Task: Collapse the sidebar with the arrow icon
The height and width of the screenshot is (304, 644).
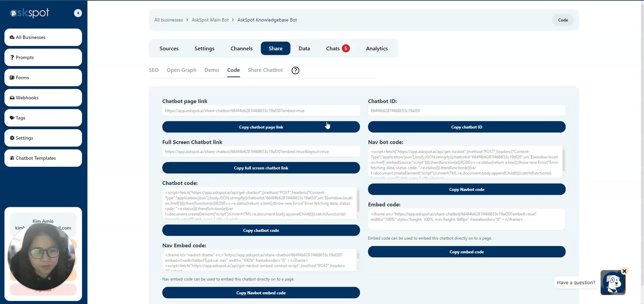Action: click(x=78, y=13)
